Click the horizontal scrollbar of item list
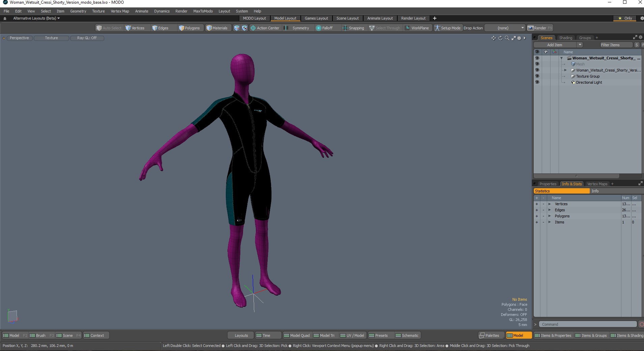 [x=577, y=176]
